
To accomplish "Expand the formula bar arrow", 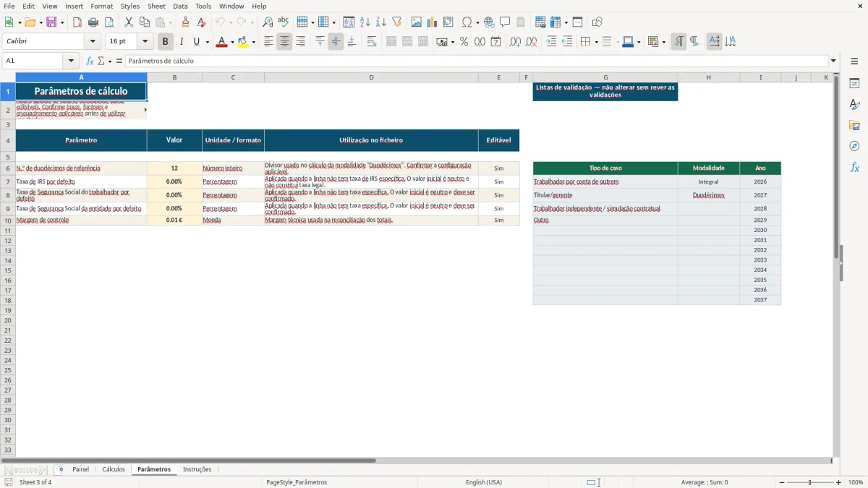I will pos(833,61).
